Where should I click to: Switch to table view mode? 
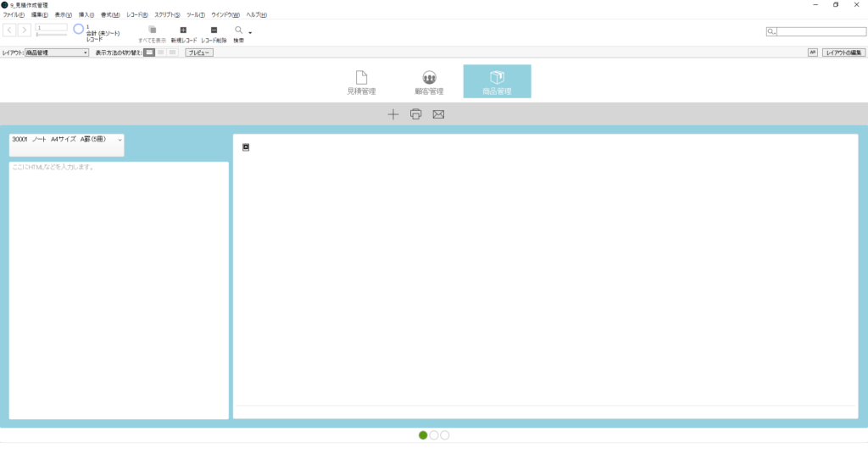(x=172, y=53)
